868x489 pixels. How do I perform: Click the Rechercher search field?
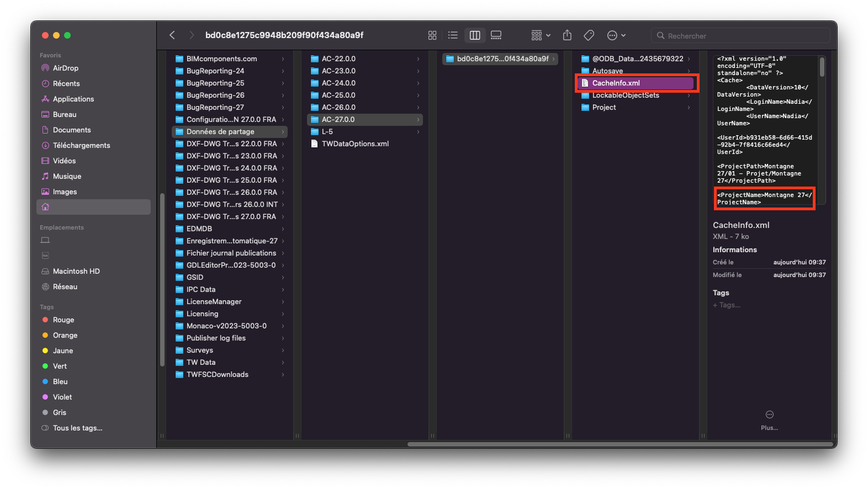click(740, 36)
